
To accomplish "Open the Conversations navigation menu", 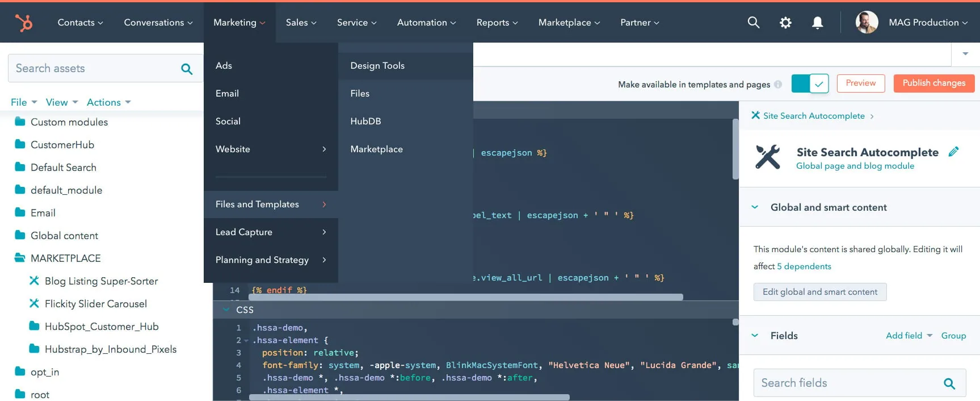I will point(158,23).
